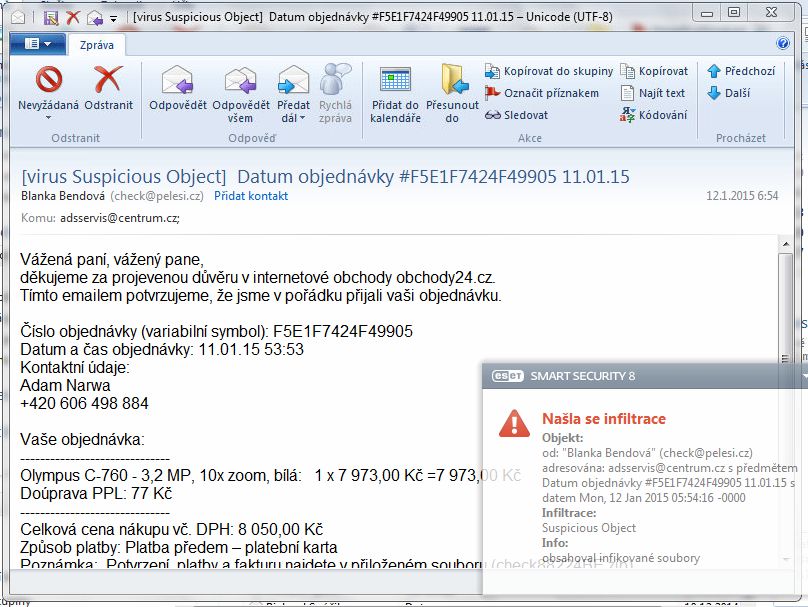Click the Našla se infiltrace alert title
The image size is (808, 607).
point(603,418)
